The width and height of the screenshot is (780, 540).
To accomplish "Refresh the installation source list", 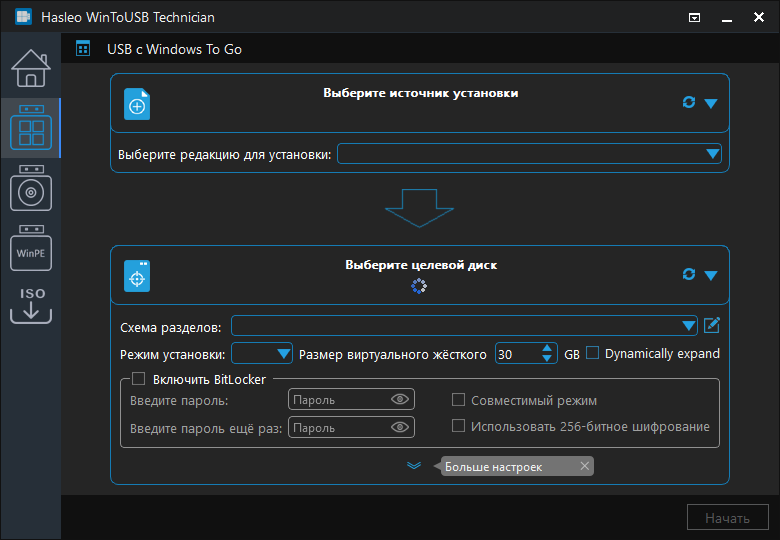I will point(688,102).
